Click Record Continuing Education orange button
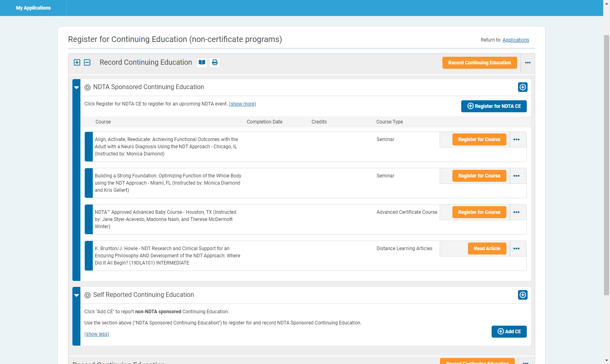This screenshot has height=364, width=610. click(x=480, y=63)
